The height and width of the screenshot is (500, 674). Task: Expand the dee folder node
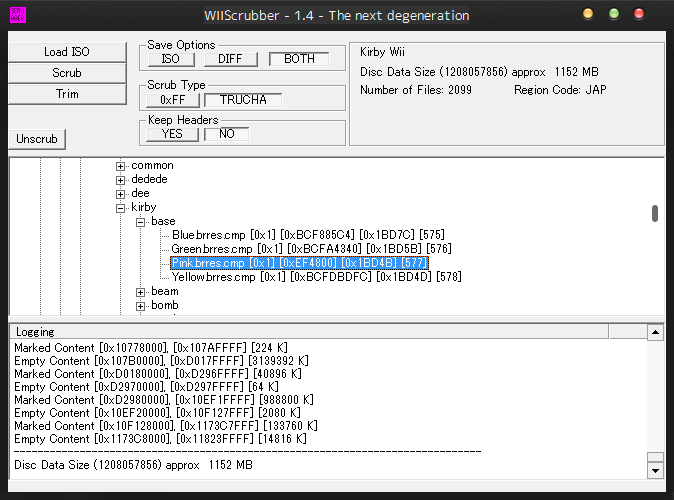coord(121,194)
